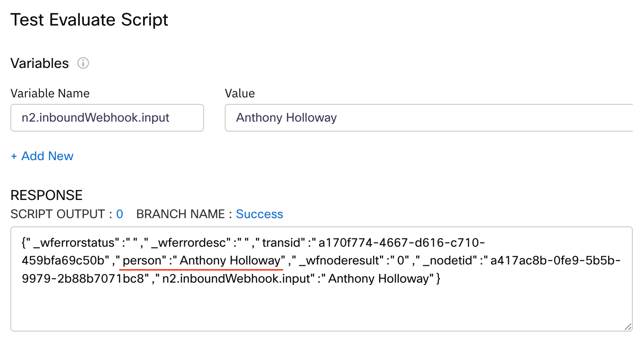Viewport: 644px width, 348px height.
Task: Click the Variables section label
Action: pos(39,64)
